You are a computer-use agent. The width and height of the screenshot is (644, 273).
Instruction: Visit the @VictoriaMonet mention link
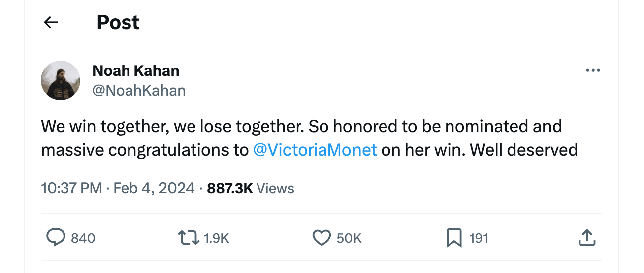pos(315,149)
